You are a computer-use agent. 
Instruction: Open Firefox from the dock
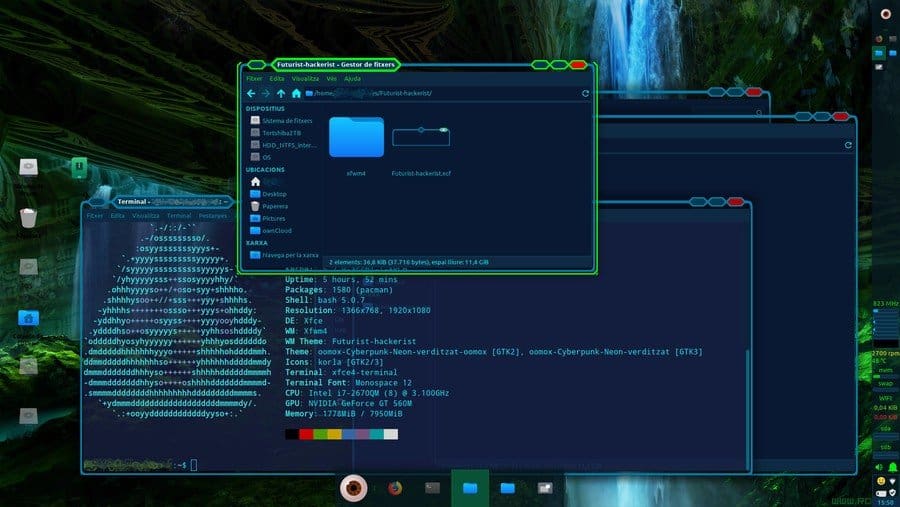click(x=394, y=488)
